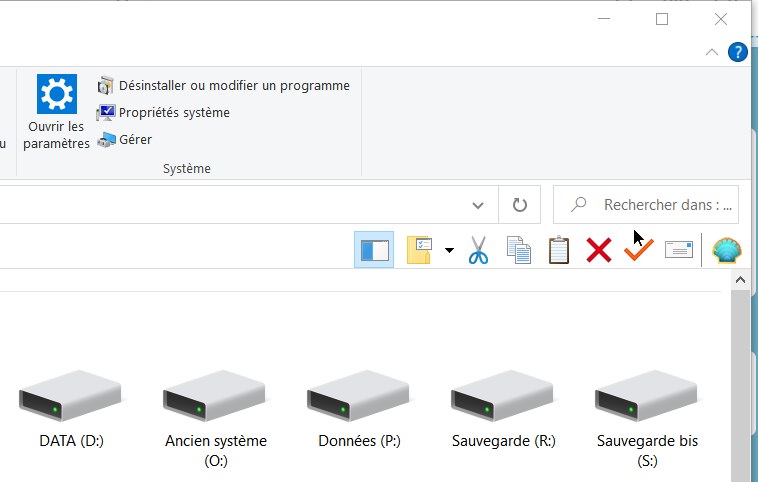The width and height of the screenshot is (758, 482).
Task: Focus the Rechercher dans search field
Action: click(x=645, y=205)
